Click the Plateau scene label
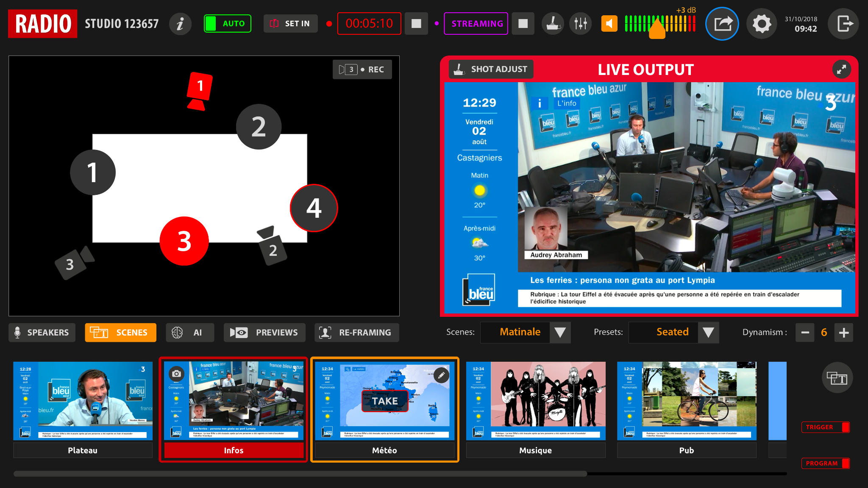The height and width of the screenshot is (488, 868). pyautogui.click(x=83, y=450)
